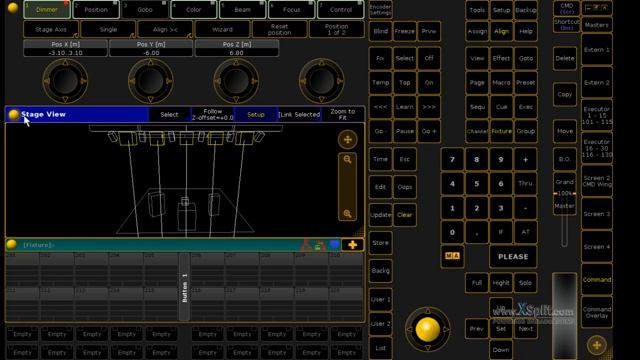The image size is (640, 360).
Task: Switch to the Control preset tab
Action: click(341, 10)
